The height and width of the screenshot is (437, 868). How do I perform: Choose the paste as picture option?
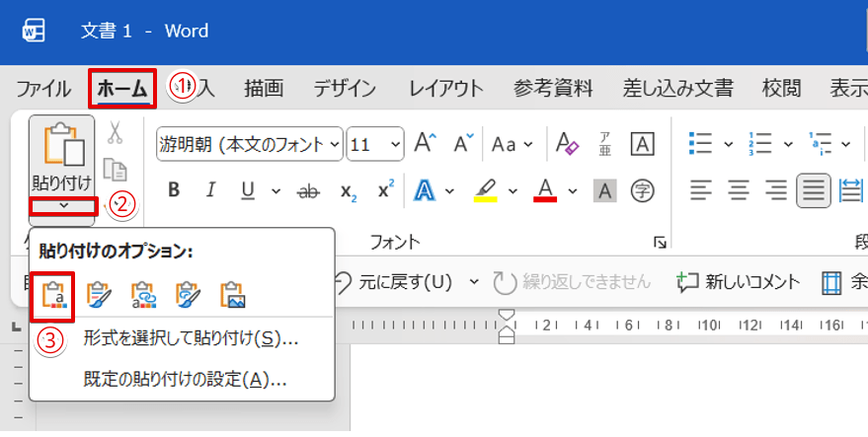232,295
